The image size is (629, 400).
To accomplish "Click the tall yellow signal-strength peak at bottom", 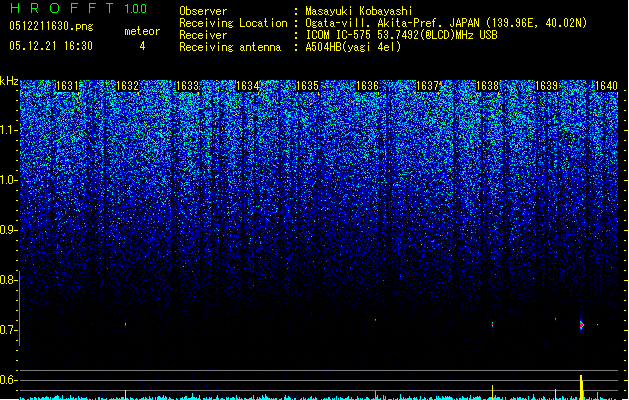I will pos(581,387).
